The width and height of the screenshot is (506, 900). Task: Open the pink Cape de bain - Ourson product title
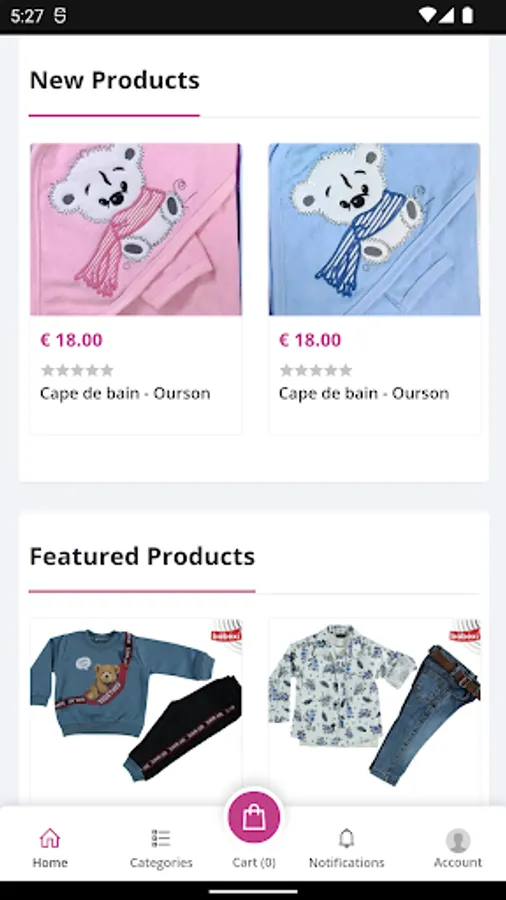[125, 393]
